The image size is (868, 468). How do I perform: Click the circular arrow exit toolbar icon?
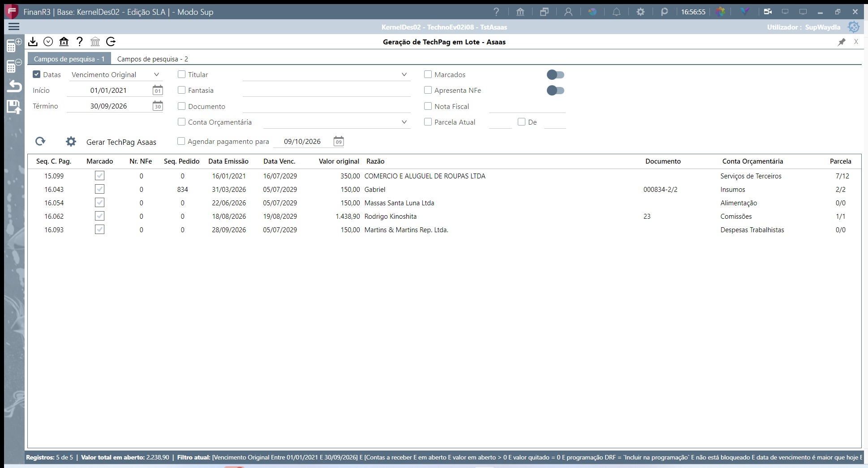pos(111,42)
